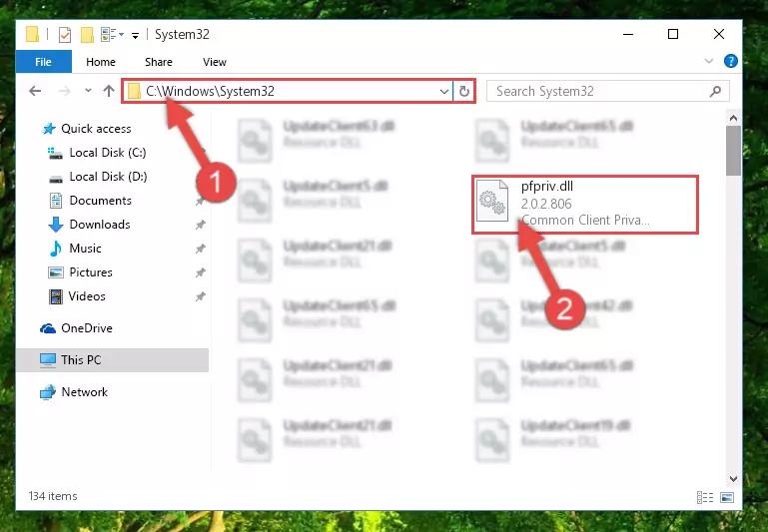
Task: Switch to the Share ribbon tab
Action: [158, 62]
